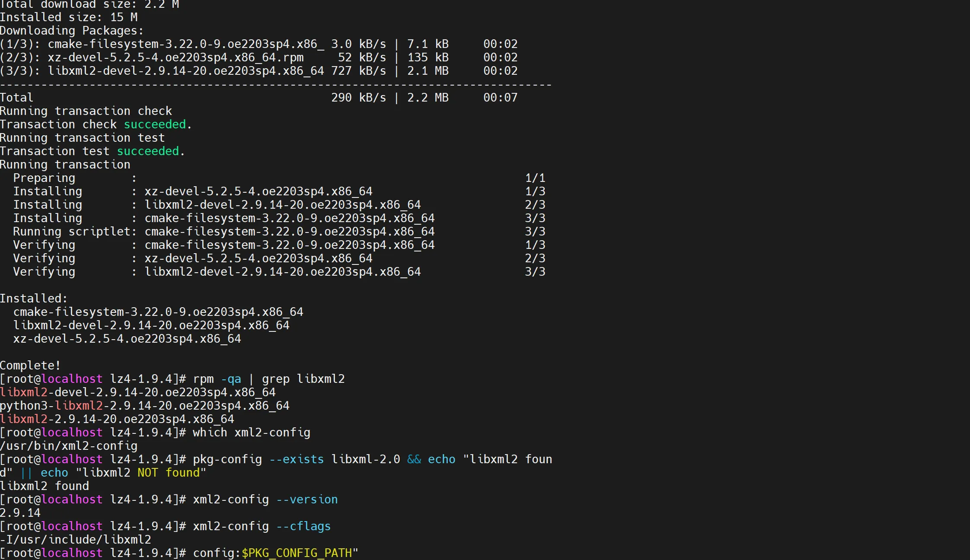The height and width of the screenshot is (560, 970).
Task: Click the 'Installed:' heading
Action: [x=34, y=299]
